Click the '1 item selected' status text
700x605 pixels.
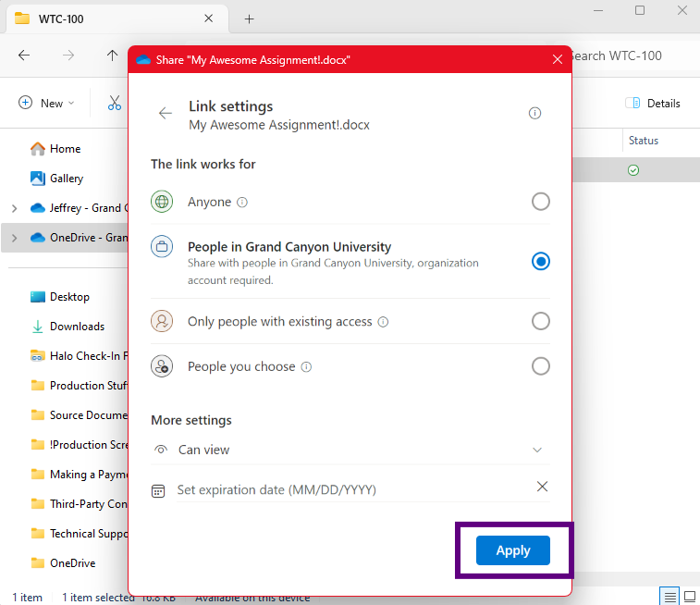click(x=98, y=597)
